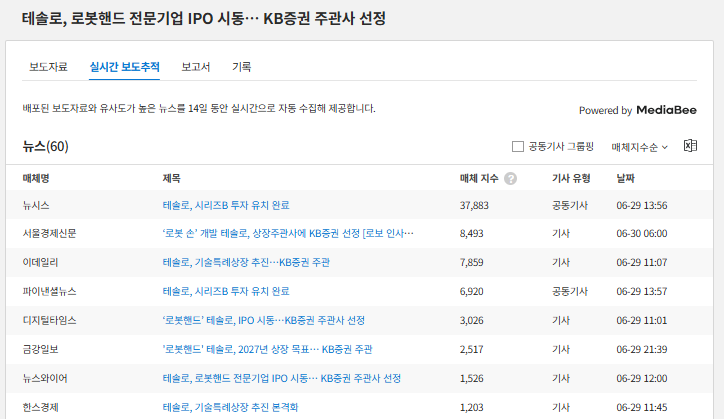Click media index value 3,026
724x419 pixels.
(x=471, y=320)
